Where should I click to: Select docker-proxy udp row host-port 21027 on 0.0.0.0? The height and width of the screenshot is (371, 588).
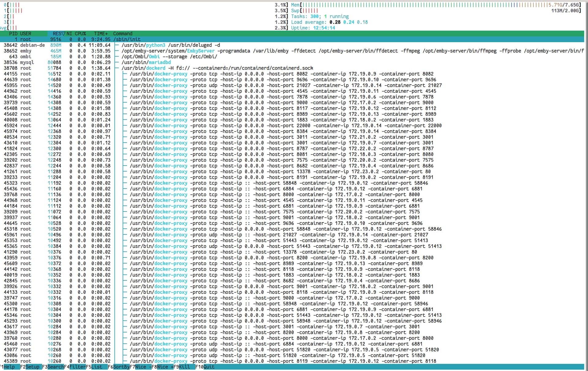(292, 85)
